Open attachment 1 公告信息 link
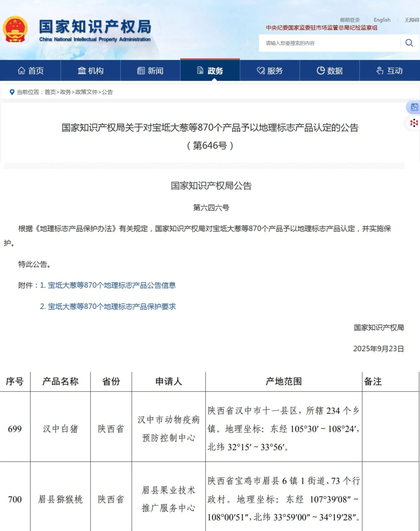This screenshot has width=420, height=531. (x=108, y=285)
